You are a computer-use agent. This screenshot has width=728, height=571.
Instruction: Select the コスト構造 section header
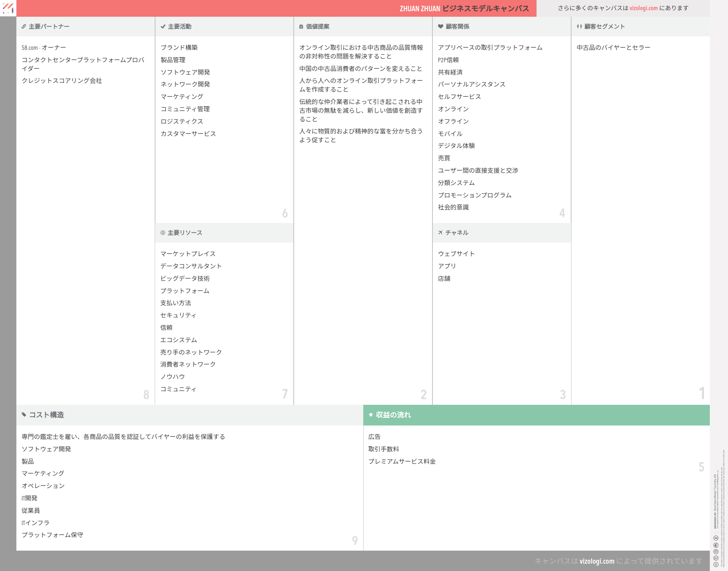point(46,415)
